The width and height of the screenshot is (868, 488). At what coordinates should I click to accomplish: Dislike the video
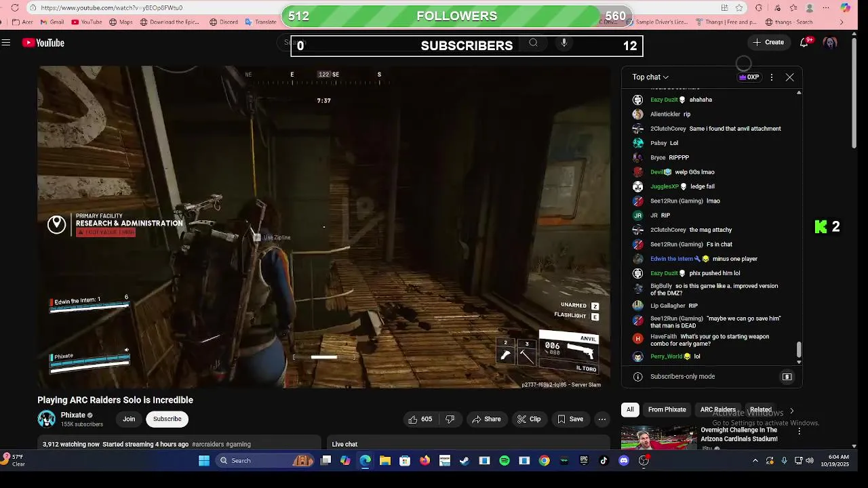pyautogui.click(x=450, y=419)
